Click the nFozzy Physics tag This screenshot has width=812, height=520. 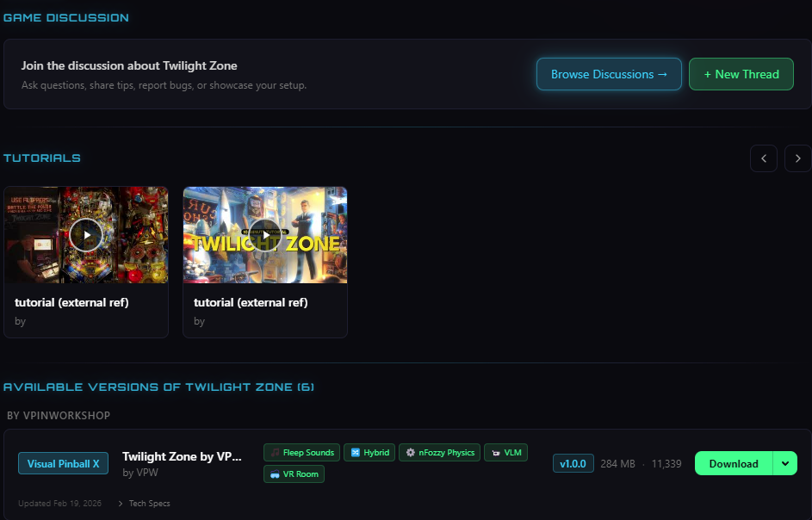[x=440, y=453]
